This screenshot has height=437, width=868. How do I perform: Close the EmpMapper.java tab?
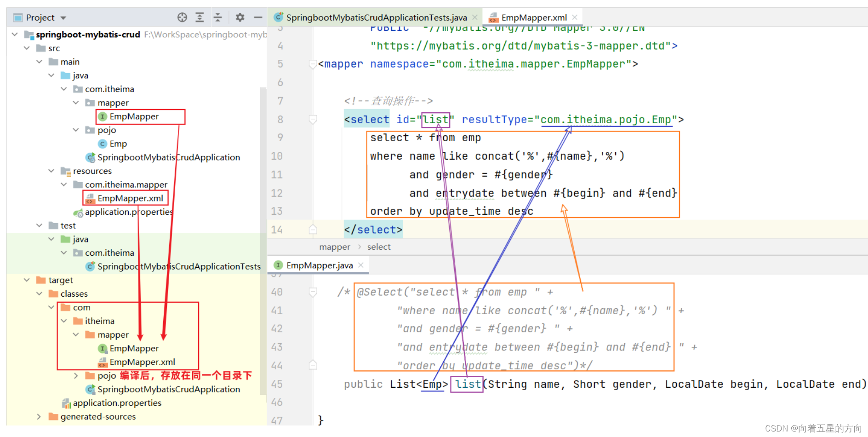[361, 265]
